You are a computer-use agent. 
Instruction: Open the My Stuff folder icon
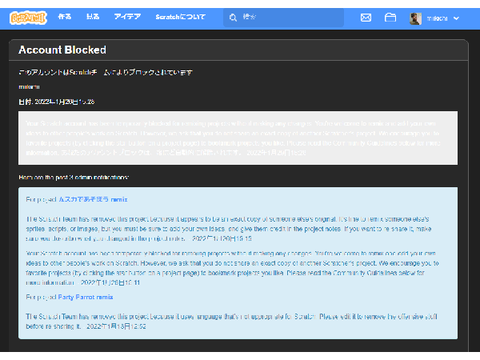click(x=390, y=17)
